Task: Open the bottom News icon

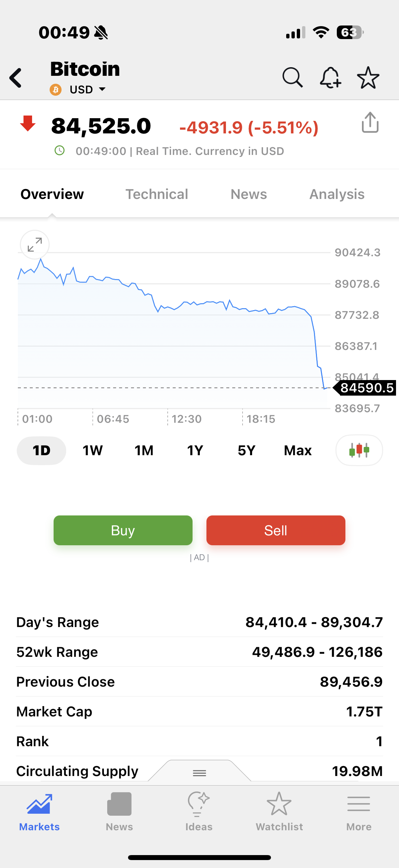Action: point(119,811)
